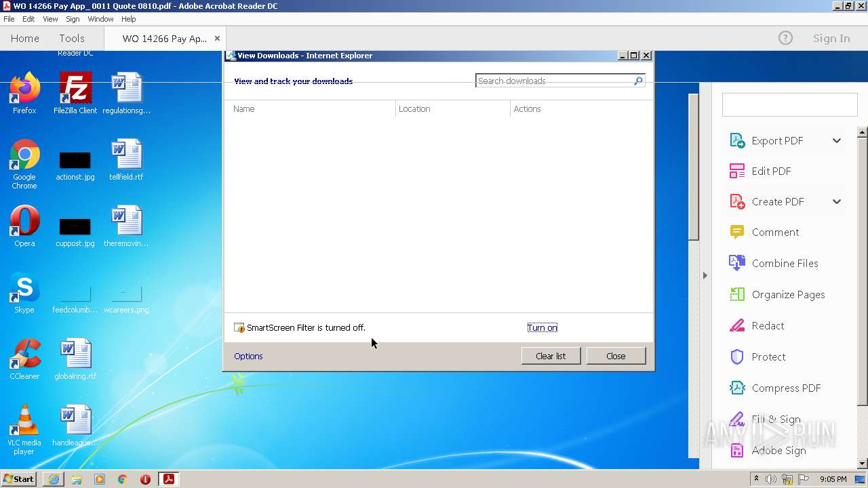Open the Export PDF tool icon
Viewport: 868px width, 488px height.
737,140
